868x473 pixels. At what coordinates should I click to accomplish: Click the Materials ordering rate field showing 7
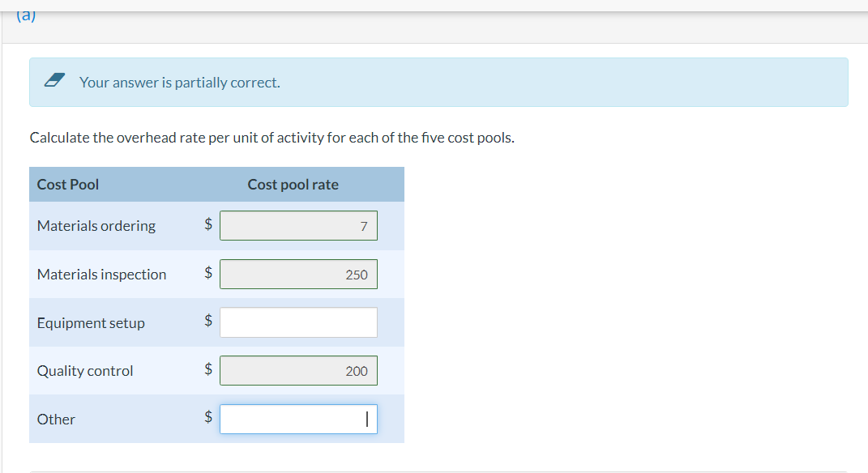pyautogui.click(x=298, y=225)
